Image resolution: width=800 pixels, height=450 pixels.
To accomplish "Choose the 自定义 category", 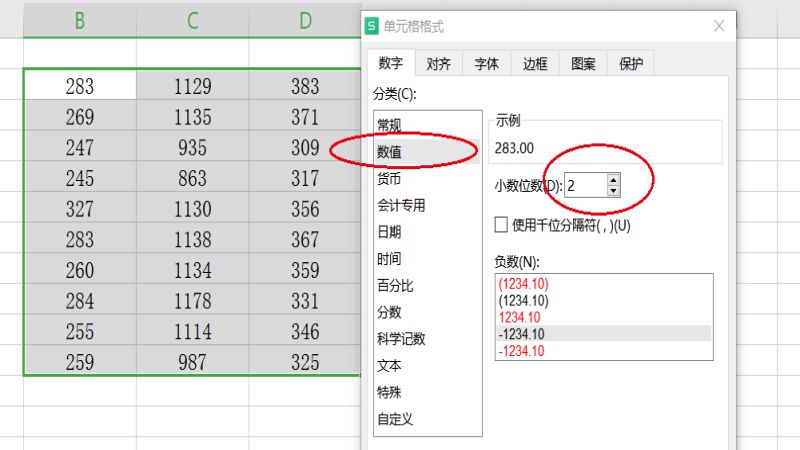I will coord(394,418).
